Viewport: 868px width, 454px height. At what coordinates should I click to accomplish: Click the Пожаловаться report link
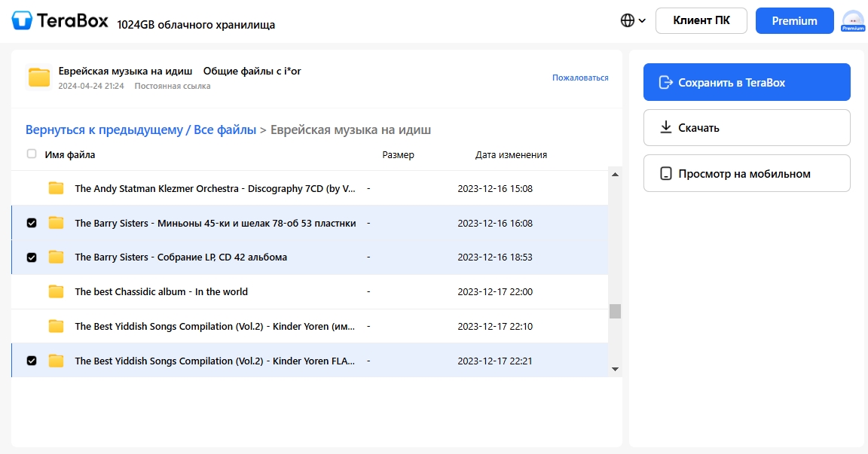(x=579, y=78)
